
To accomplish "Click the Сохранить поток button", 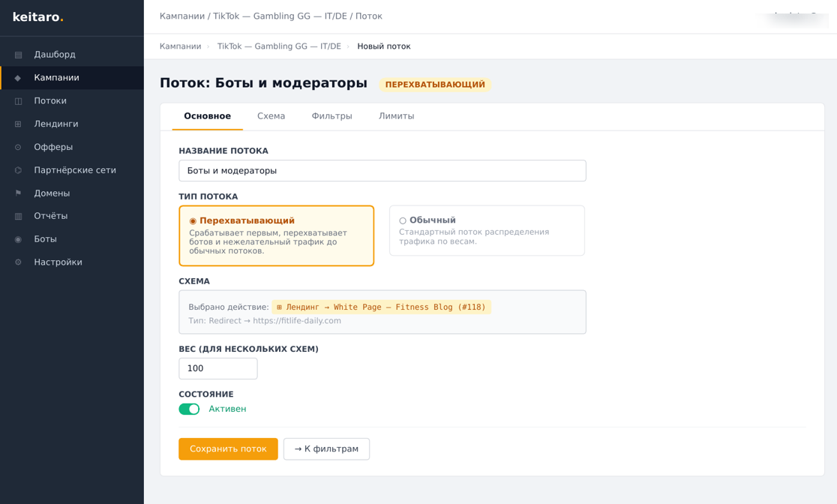I will click(x=228, y=448).
